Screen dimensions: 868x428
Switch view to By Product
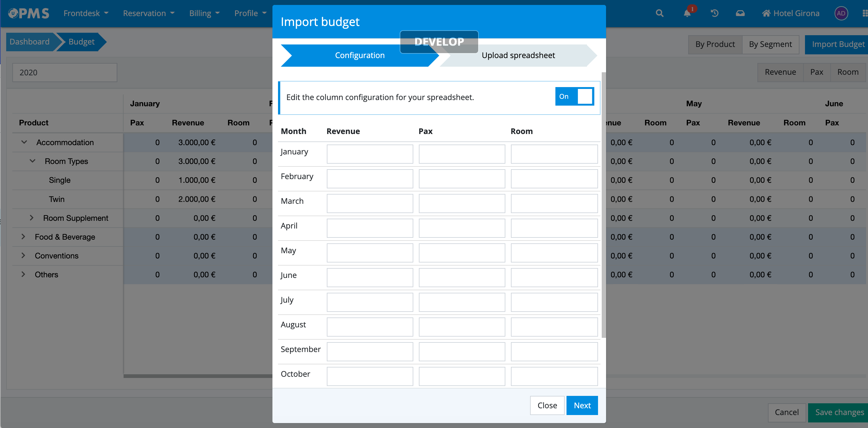click(x=715, y=44)
